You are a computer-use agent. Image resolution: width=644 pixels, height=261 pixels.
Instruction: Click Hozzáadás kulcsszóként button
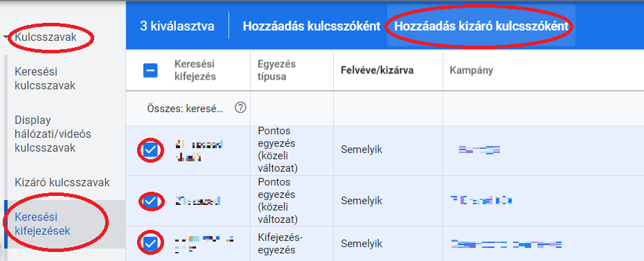pyautogui.click(x=312, y=26)
